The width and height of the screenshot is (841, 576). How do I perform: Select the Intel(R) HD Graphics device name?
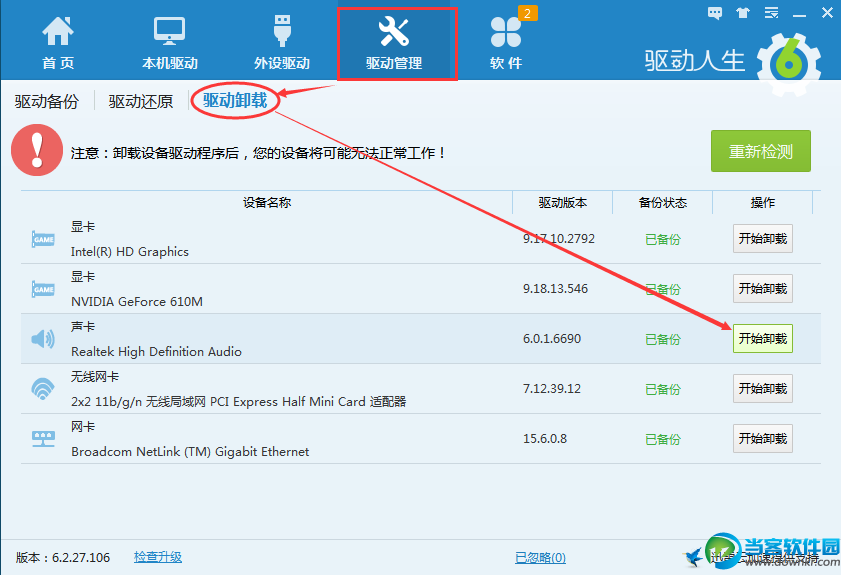[130, 252]
